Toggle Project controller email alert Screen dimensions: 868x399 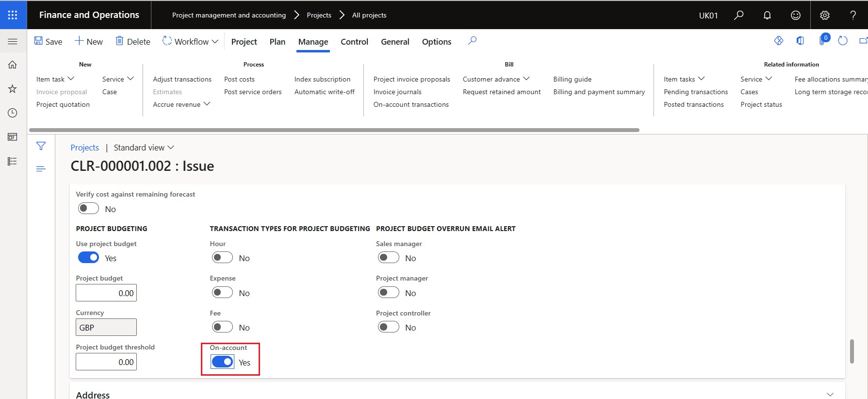pyautogui.click(x=388, y=327)
